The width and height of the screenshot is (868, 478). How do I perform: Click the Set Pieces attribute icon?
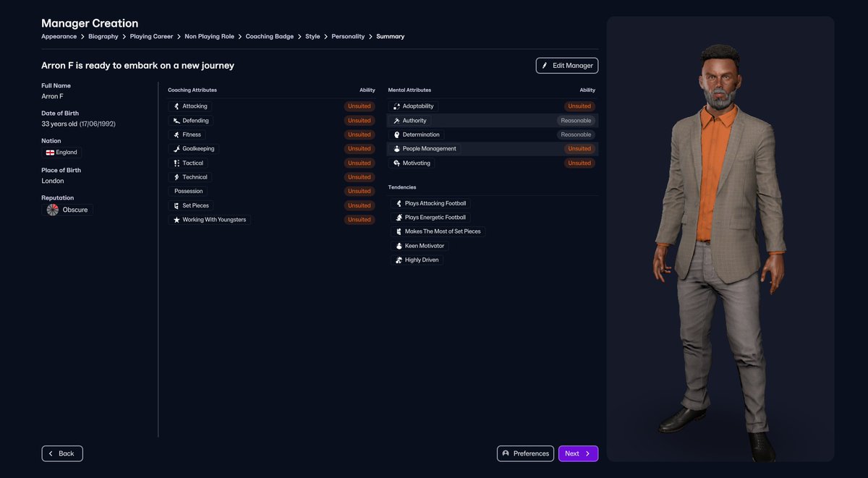176,205
